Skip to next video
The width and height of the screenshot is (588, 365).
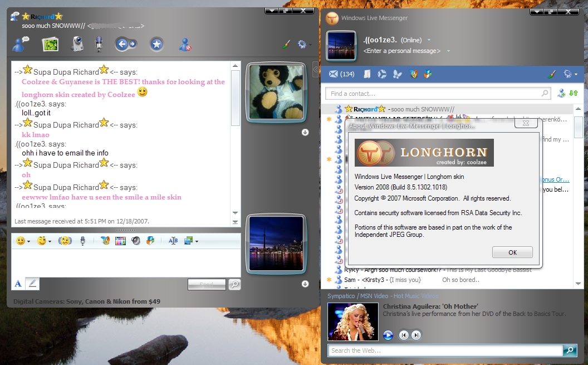pyautogui.click(x=416, y=335)
